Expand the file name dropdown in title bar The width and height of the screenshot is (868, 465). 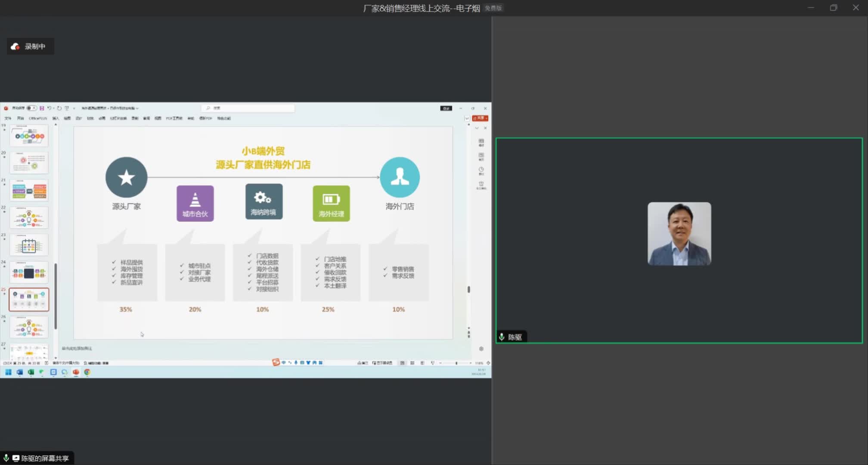tap(137, 108)
